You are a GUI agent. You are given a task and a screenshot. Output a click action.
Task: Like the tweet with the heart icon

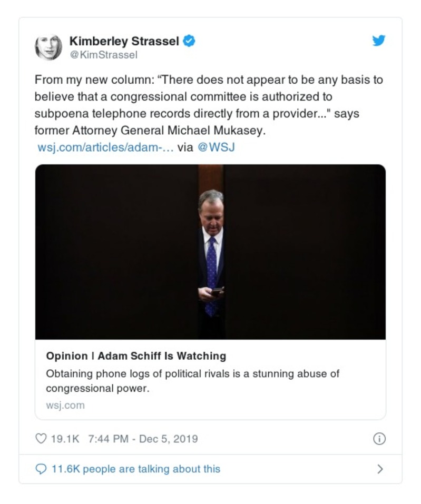41,438
